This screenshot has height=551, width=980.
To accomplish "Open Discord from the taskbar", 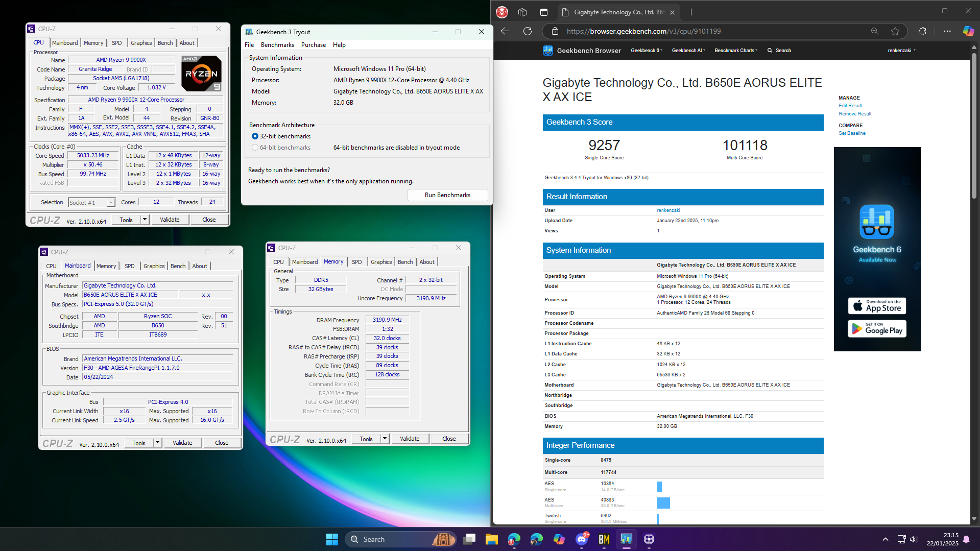I will [x=582, y=539].
